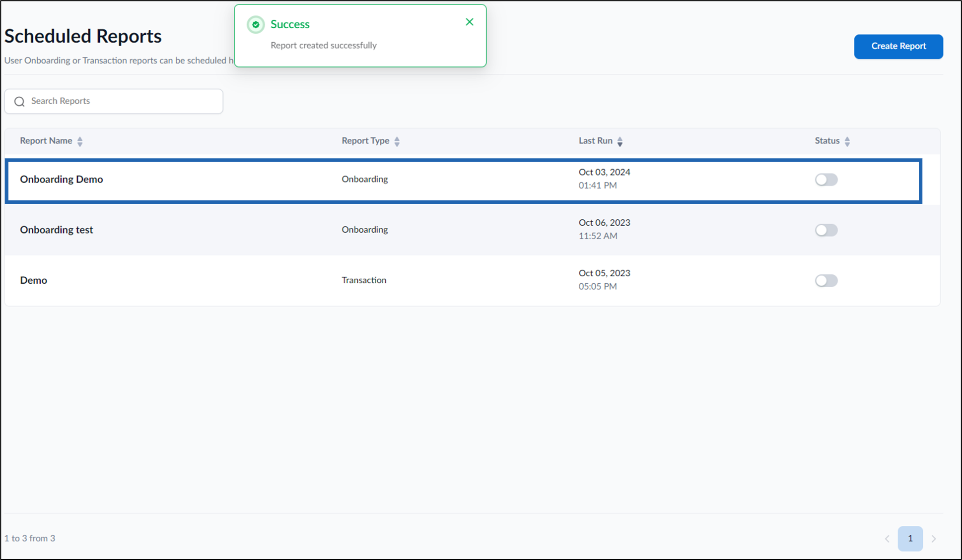The image size is (962, 560).
Task: Sort by Status arrows
Action: (847, 141)
